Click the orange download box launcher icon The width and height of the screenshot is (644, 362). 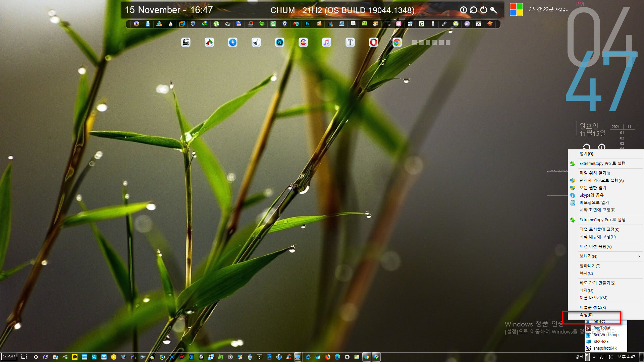(490, 24)
